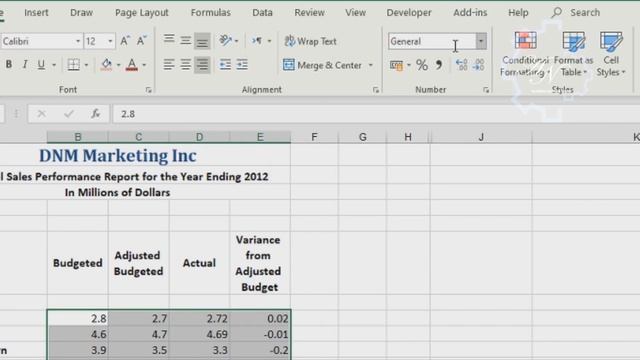Apply Percent Style
Viewport: 640px width, 360px height.
(422, 65)
